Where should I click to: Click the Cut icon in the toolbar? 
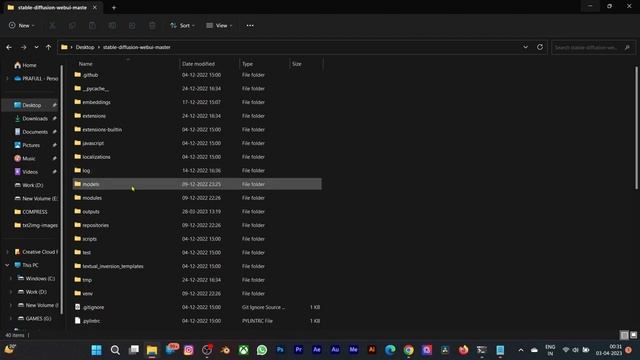(x=53, y=26)
